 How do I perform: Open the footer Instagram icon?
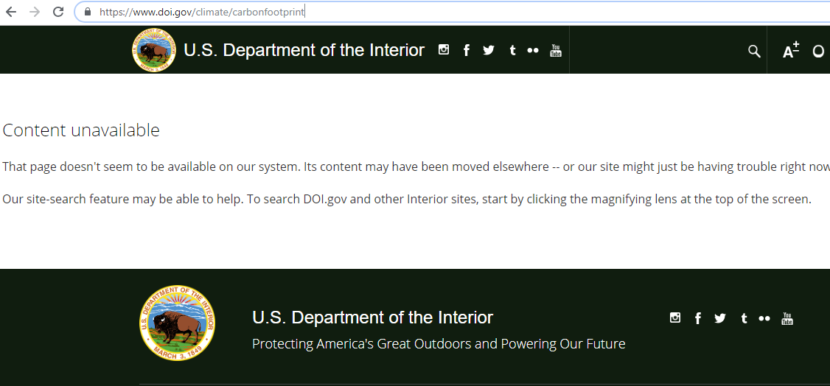[x=675, y=318]
